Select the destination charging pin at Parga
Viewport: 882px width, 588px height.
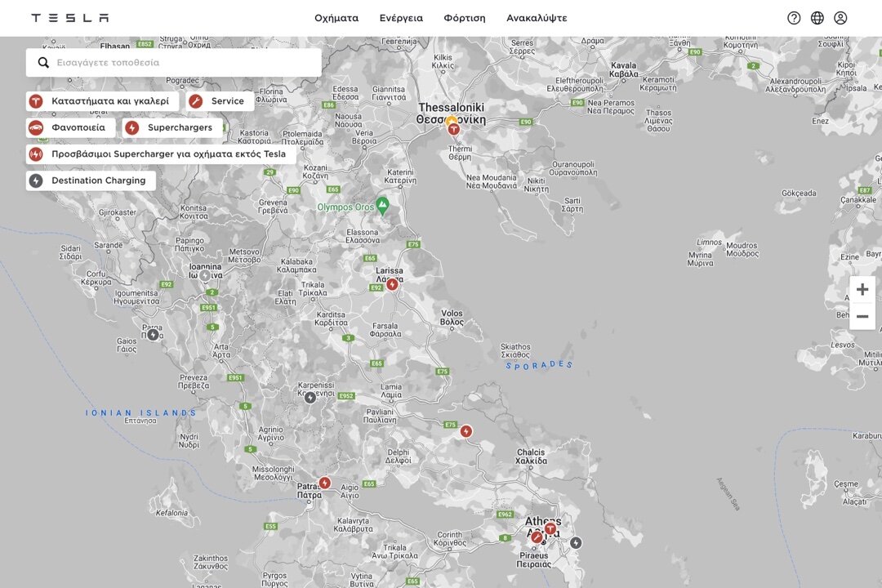153,335
